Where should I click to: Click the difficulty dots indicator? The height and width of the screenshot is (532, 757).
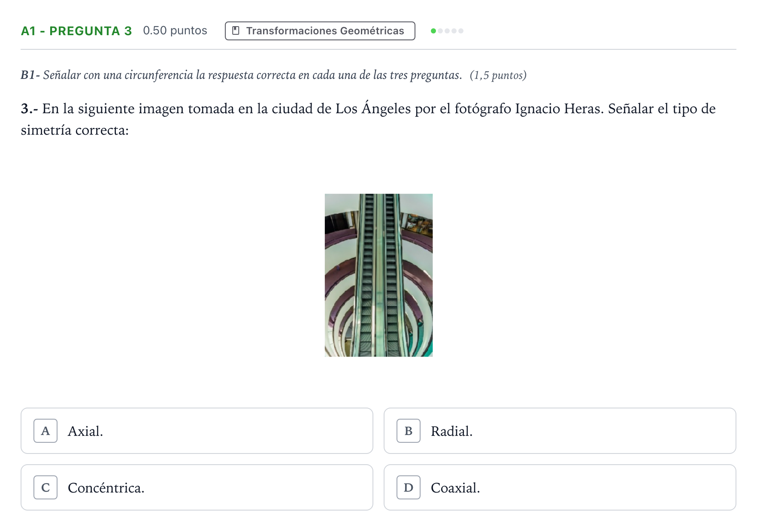pos(447,31)
